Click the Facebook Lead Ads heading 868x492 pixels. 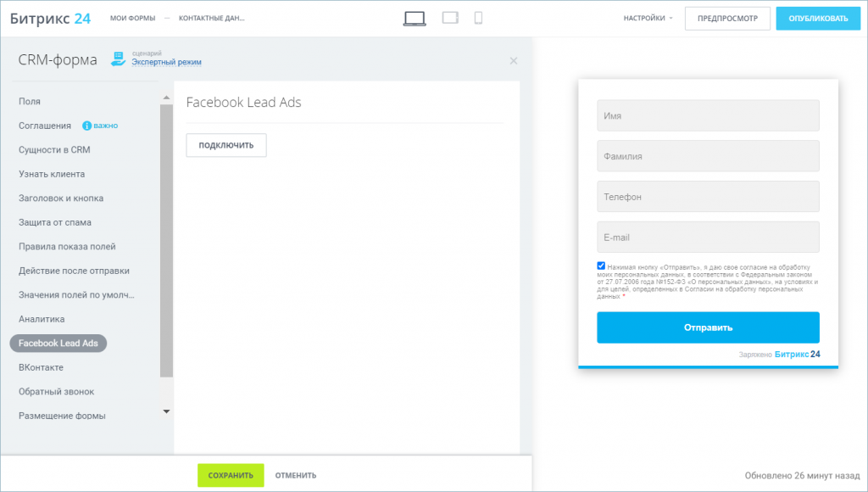pyautogui.click(x=243, y=103)
